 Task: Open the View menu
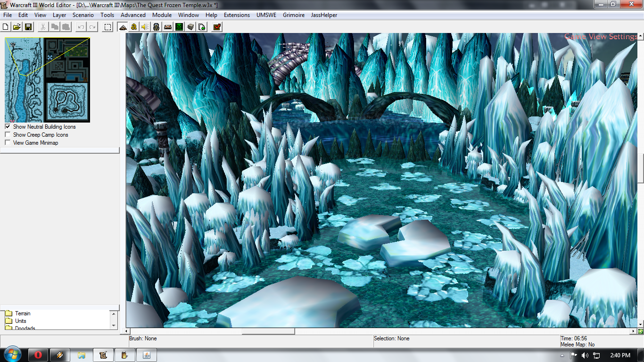click(41, 15)
